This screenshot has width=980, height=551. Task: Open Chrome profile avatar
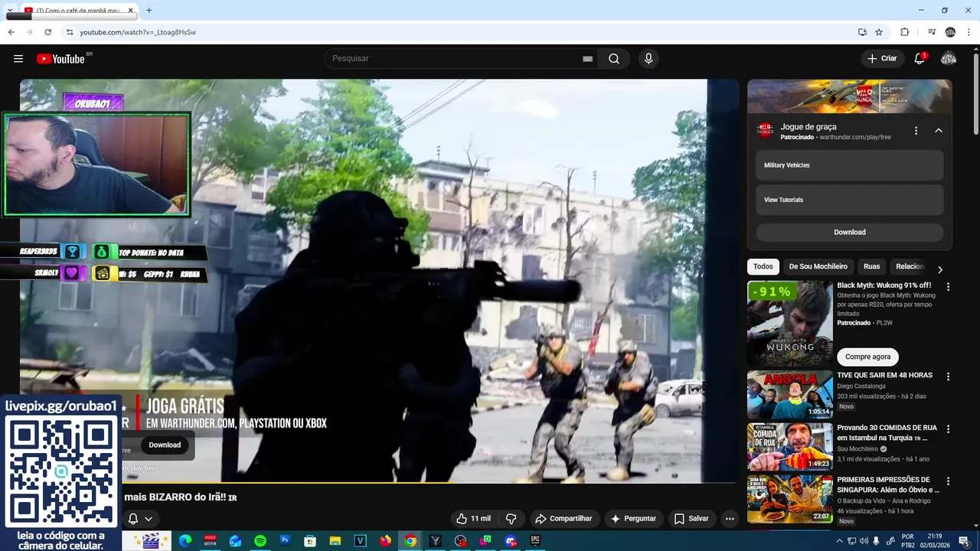pyautogui.click(x=950, y=32)
